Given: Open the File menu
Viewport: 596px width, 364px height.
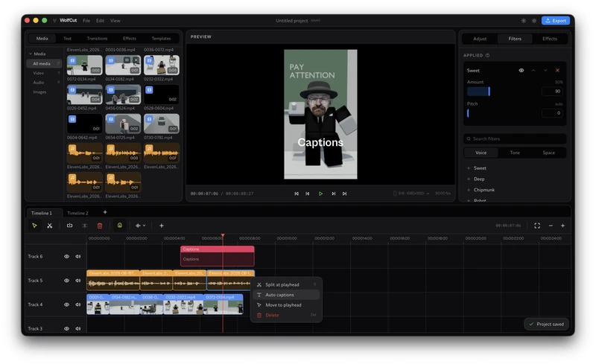Looking at the screenshot, I should pos(86,21).
